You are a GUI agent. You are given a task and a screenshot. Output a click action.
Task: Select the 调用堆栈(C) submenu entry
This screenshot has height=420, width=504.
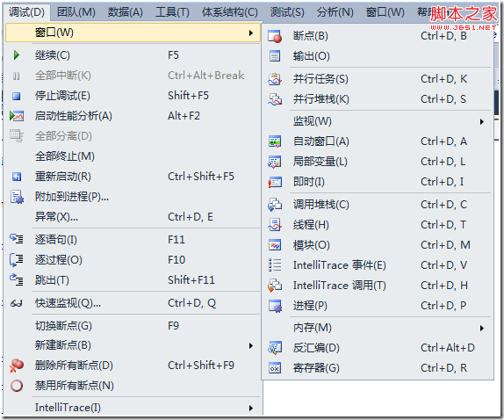(x=378, y=205)
